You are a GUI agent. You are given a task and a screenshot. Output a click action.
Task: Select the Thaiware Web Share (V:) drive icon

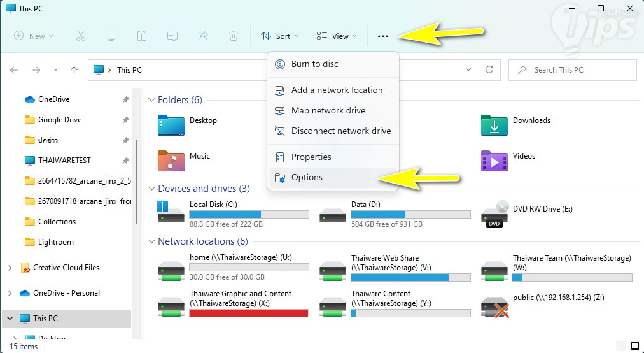[x=333, y=272]
